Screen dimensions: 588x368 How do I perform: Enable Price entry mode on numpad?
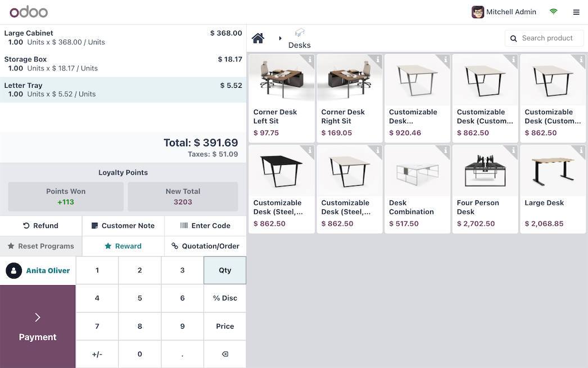point(224,326)
